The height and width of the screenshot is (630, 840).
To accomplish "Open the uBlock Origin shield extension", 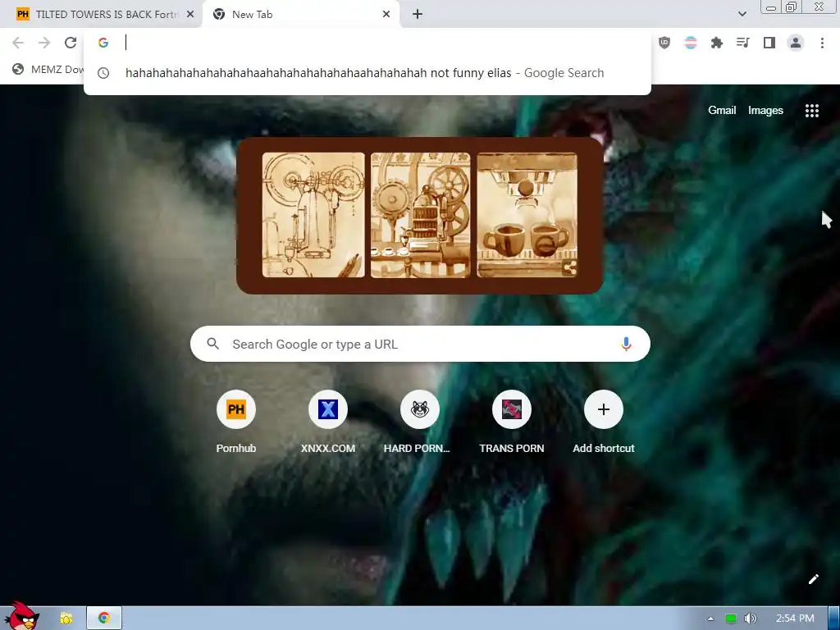I will pos(664,43).
